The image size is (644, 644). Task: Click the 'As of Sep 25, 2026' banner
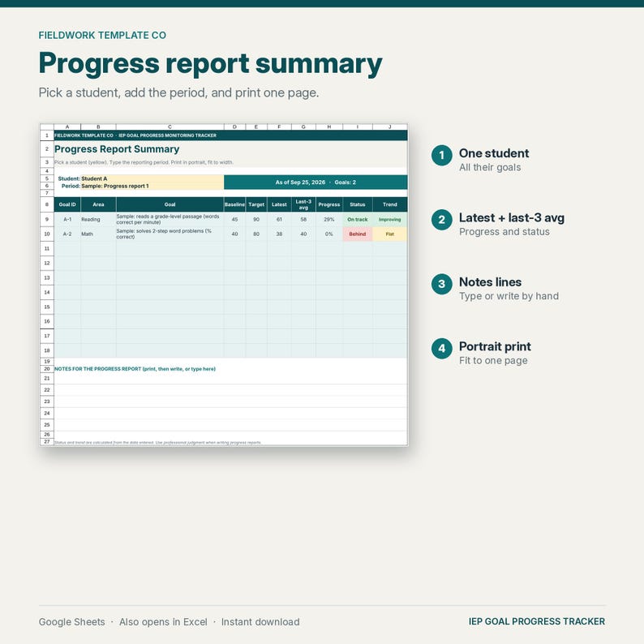(316, 182)
